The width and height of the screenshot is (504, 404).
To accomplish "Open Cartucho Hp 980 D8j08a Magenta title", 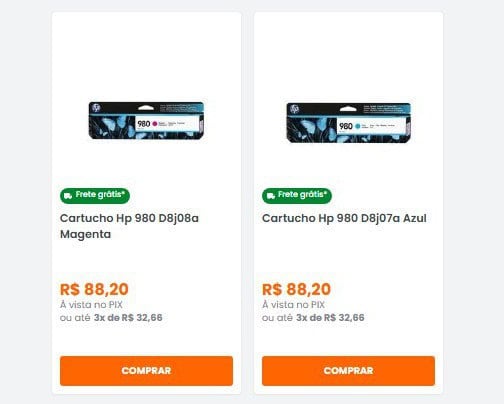I will 129,226.
